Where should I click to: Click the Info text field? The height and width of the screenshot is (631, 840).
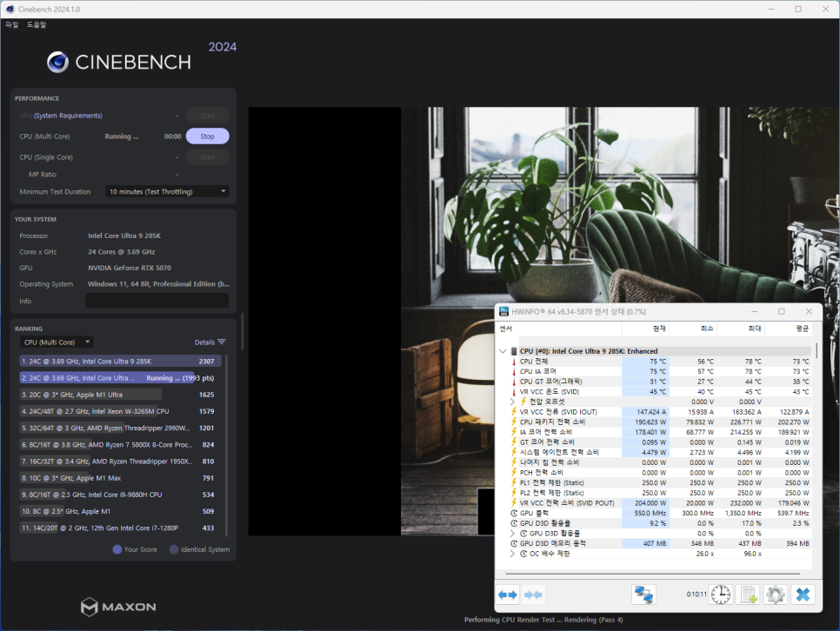[x=157, y=301]
